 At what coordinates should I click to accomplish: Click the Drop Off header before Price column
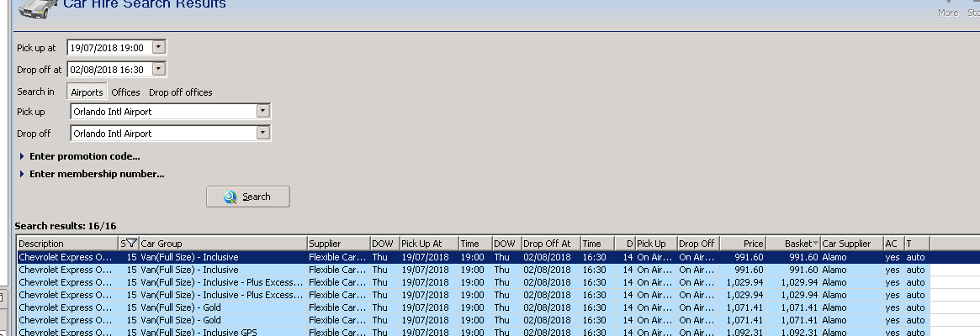(698, 244)
